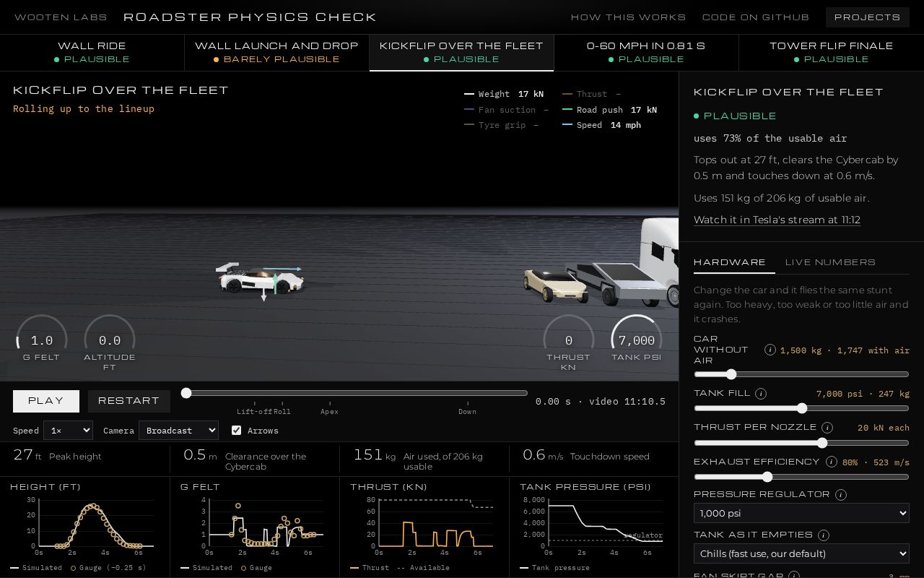Adjust the Car Without Air slider
Image resolution: width=924 pixels, height=578 pixels.
pos(801,374)
